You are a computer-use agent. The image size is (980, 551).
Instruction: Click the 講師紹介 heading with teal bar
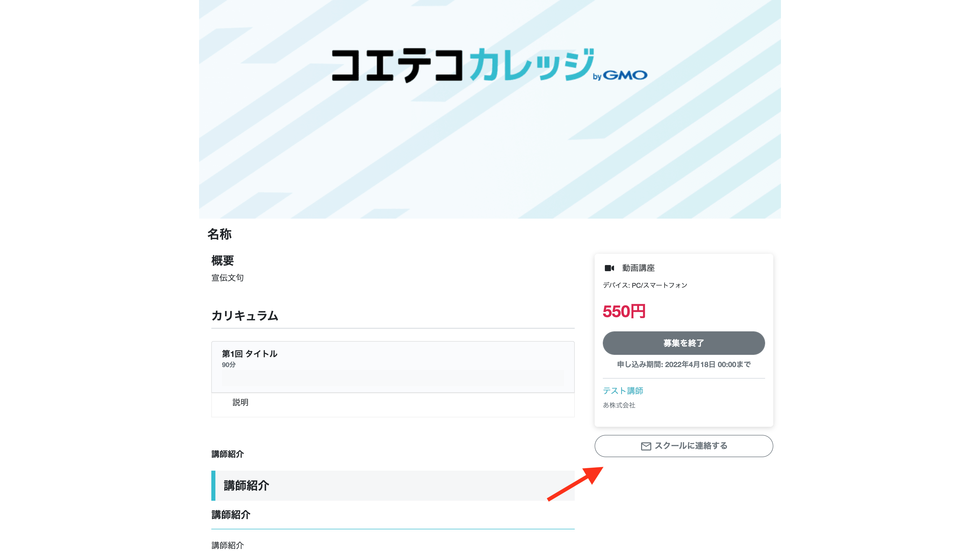click(x=393, y=486)
